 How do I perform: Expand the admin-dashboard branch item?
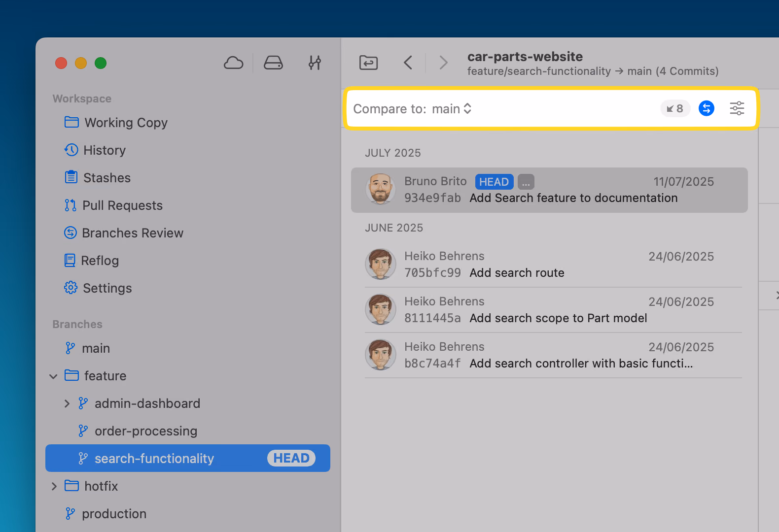click(x=67, y=404)
